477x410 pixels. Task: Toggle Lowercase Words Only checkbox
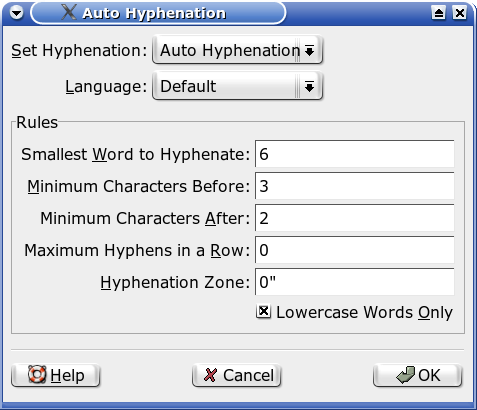(x=263, y=312)
